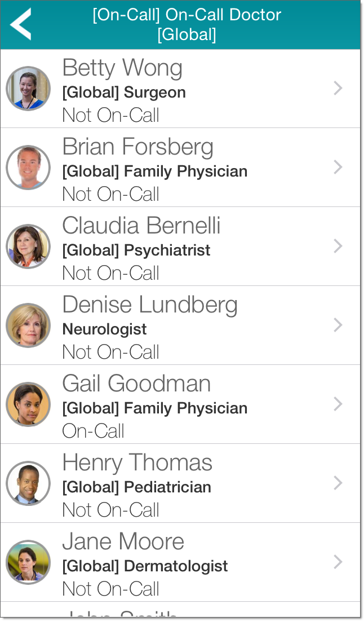Tap Betty Wong's profile photo
Image resolution: width=364 pixels, height=621 pixels.
28,89
